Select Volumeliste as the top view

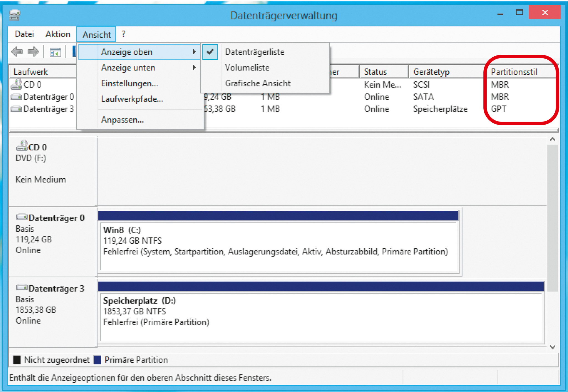pos(247,68)
